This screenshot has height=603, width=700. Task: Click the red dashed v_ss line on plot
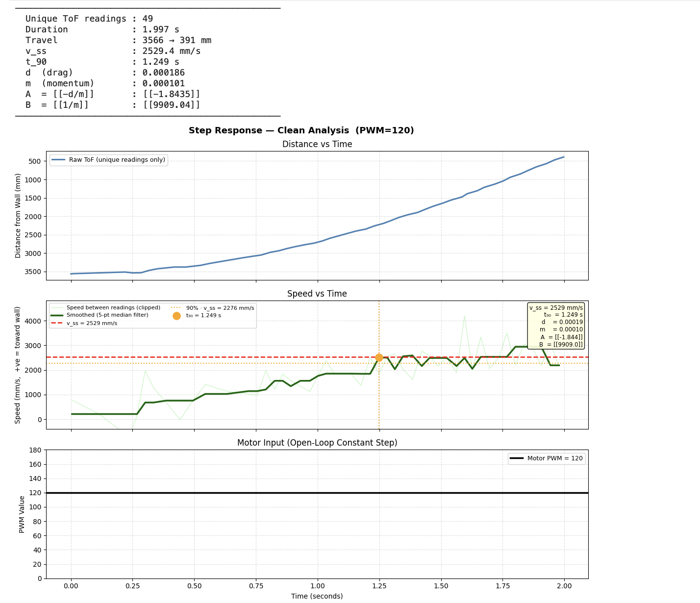click(294, 357)
